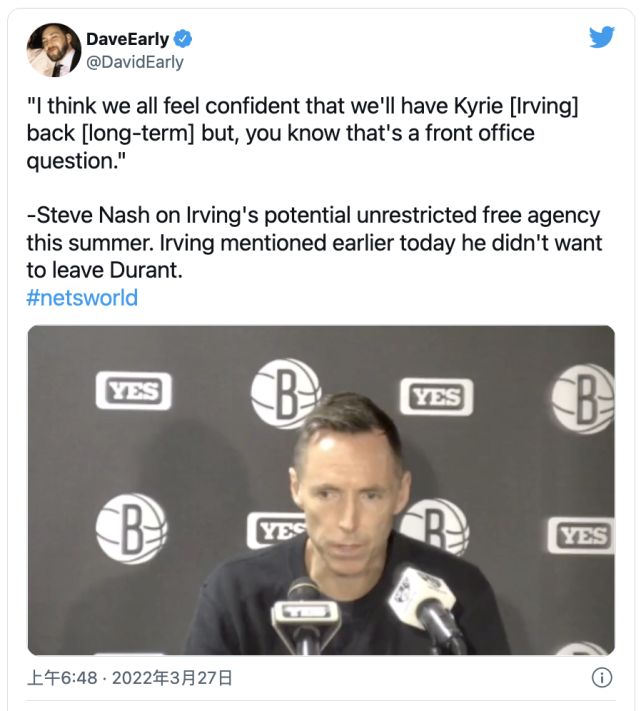Open the tweet info icon
The height and width of the screenshot is (711, 641).
(602, 677)
